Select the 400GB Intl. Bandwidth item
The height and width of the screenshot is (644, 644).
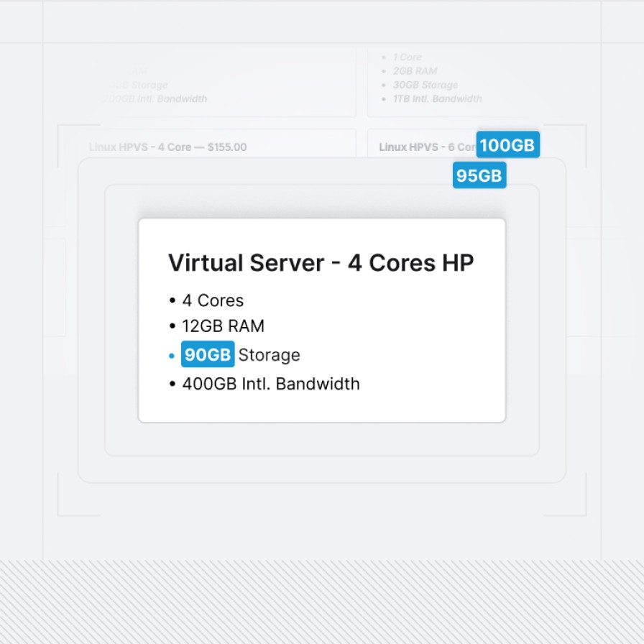click(270, 384)
